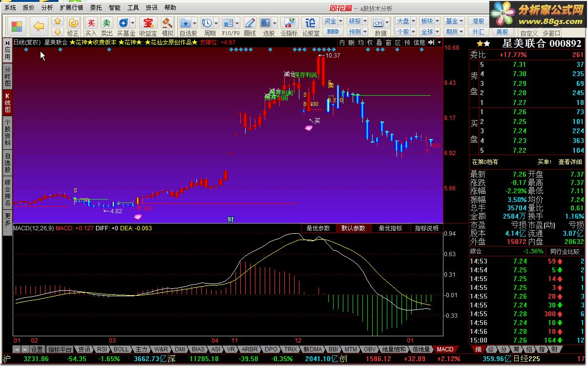Screen dimensions: 588x367
Task: Expand the chart header dropdown arrow
Action: pos(439,42)
